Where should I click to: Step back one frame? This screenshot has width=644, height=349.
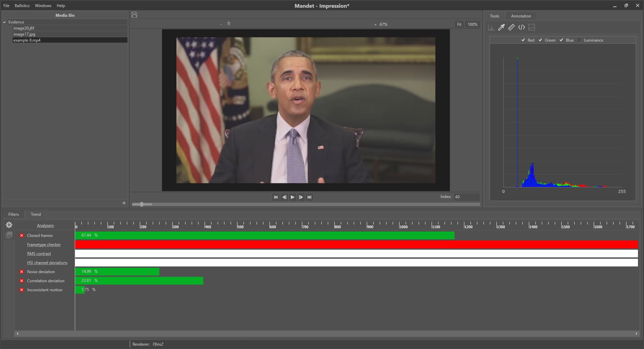coord(284,197)
